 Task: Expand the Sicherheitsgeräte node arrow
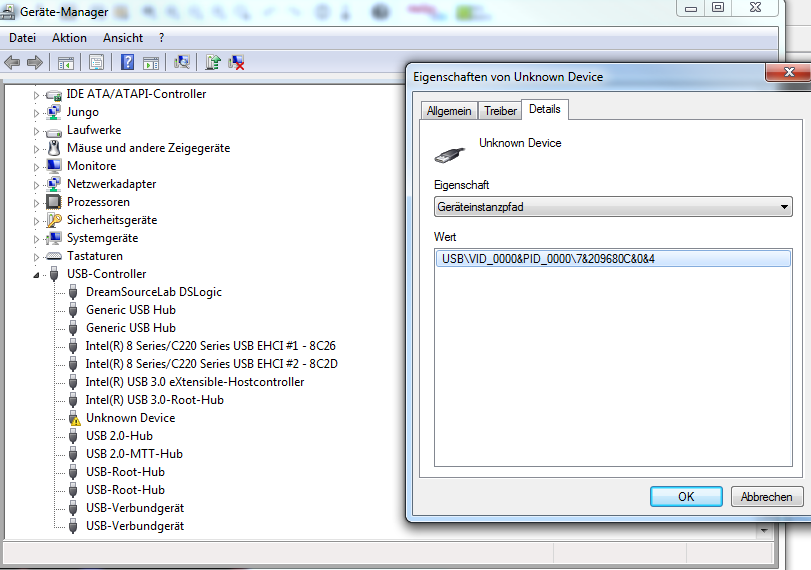pos(36,221)
